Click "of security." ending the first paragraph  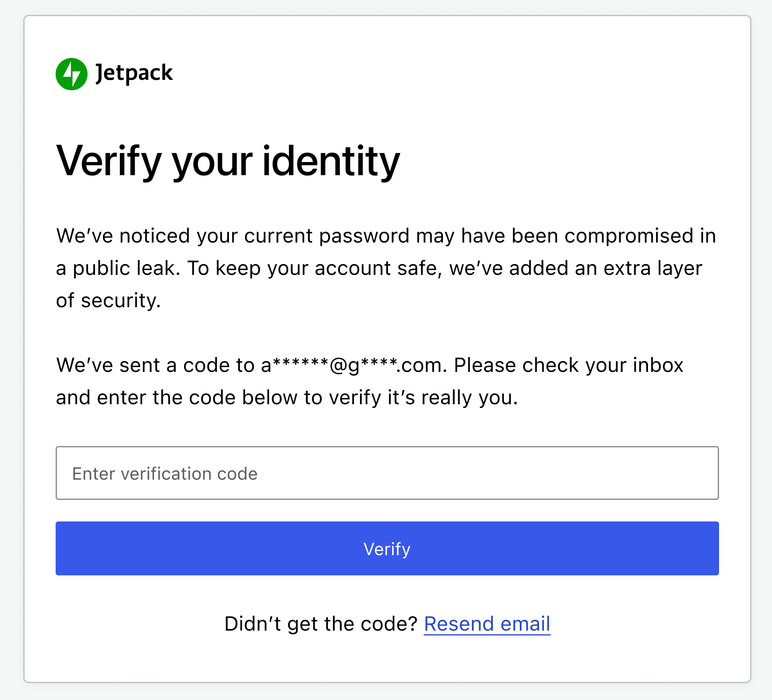click(x=108, y=300)
